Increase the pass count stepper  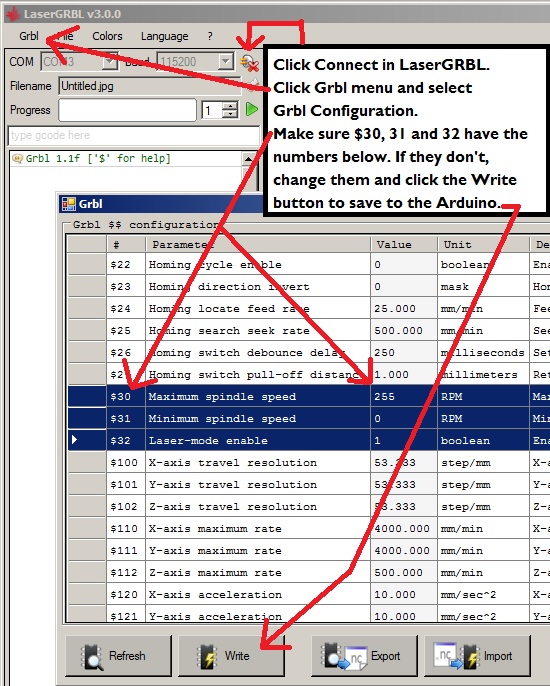pyautogui.click(x=230, y=105)
